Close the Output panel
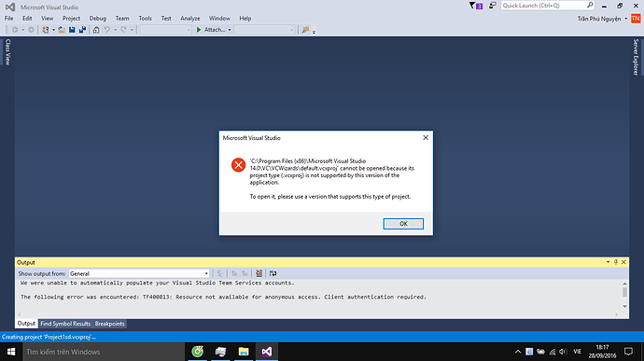This screenshot has height=361, width=644. coord(623,262)
